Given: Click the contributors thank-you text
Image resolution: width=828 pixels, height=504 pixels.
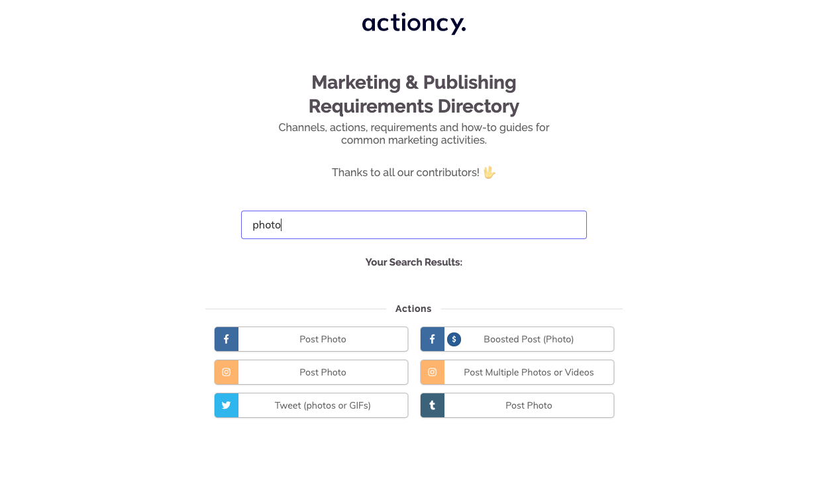Looking at the screenshot, I should tap(406, 172).
